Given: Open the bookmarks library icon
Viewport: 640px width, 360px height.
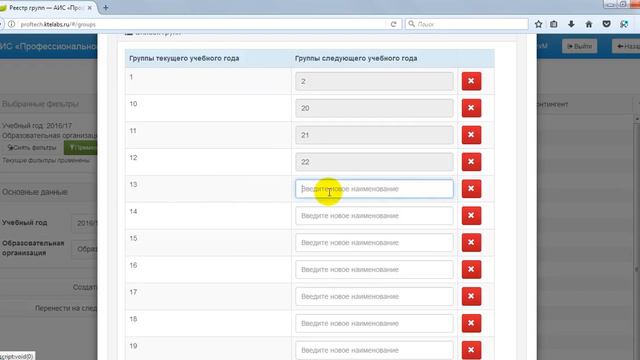Looking at the screenshot, I should point(553,24).
